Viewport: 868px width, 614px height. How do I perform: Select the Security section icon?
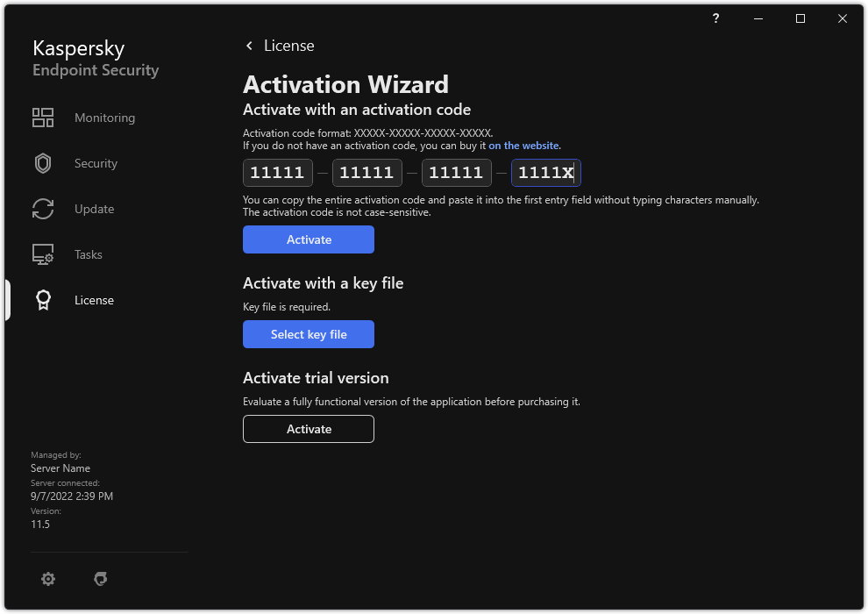point(43,163)
